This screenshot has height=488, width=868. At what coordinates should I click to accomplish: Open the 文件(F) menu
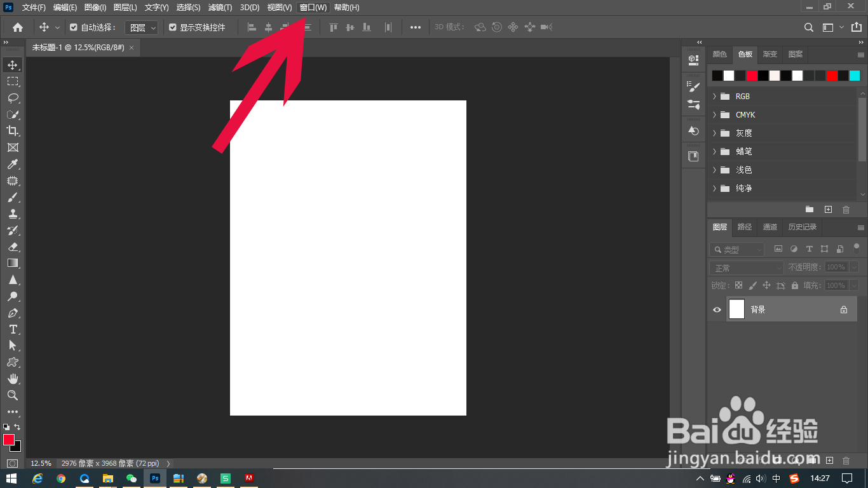tap(34, 8)
